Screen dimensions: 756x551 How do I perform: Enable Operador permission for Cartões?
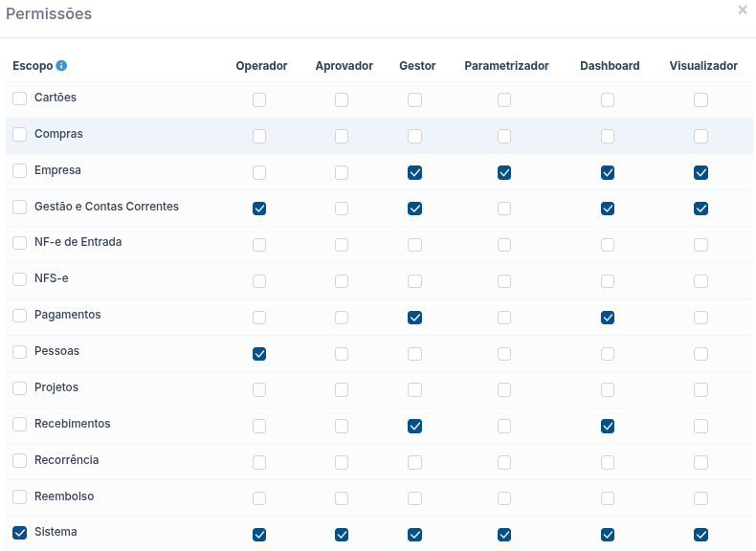click(x=259, y=99)
